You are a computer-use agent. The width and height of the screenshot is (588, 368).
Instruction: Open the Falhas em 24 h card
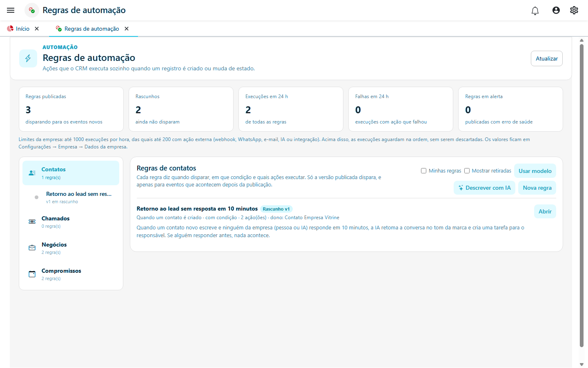tap(401, 109)
